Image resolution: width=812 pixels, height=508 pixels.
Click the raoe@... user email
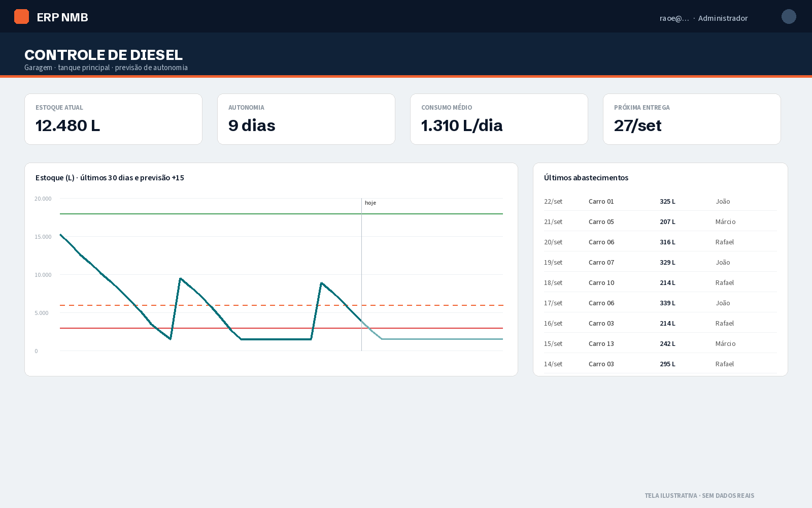(674, 18)
